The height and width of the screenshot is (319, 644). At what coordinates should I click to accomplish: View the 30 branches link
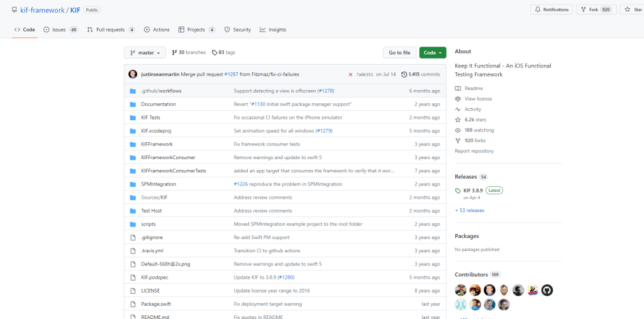[x=189, y=53]
